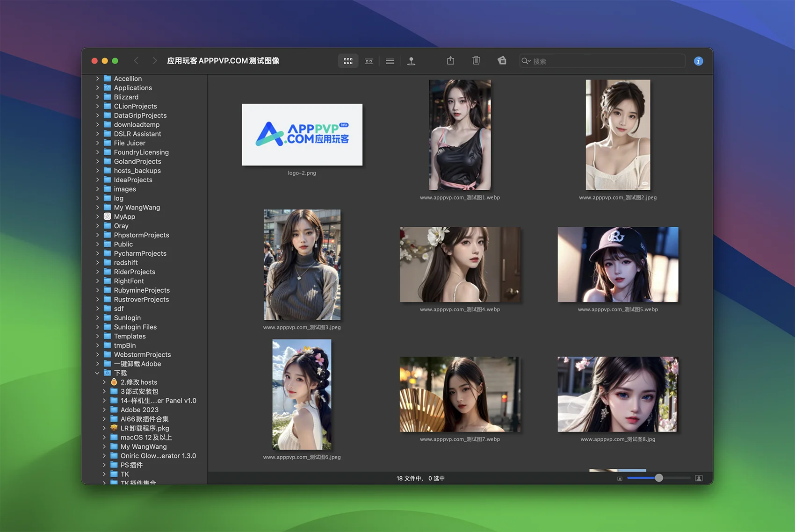Select the logo-2.png thumbnail
The height and width of the screenshot is (532, 795).
pyautogui.click(x=302, y=135)
